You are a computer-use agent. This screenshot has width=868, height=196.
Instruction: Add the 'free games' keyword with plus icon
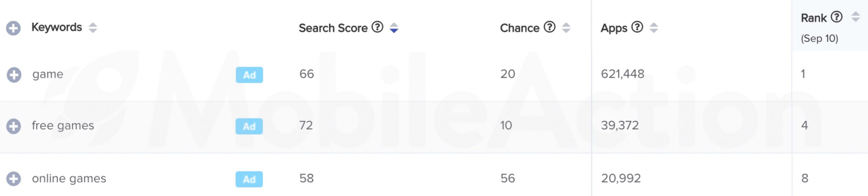click(x=14, y=126)
